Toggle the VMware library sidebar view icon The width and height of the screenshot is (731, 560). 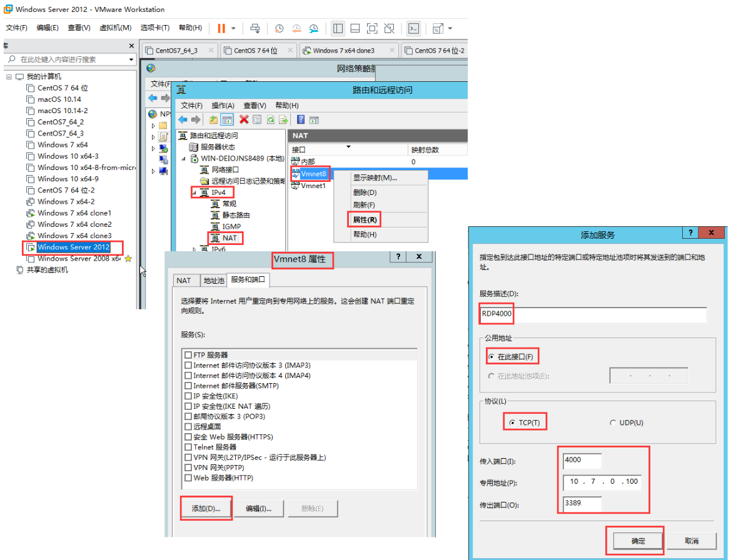pyautogui.click(x=338, y=28)
